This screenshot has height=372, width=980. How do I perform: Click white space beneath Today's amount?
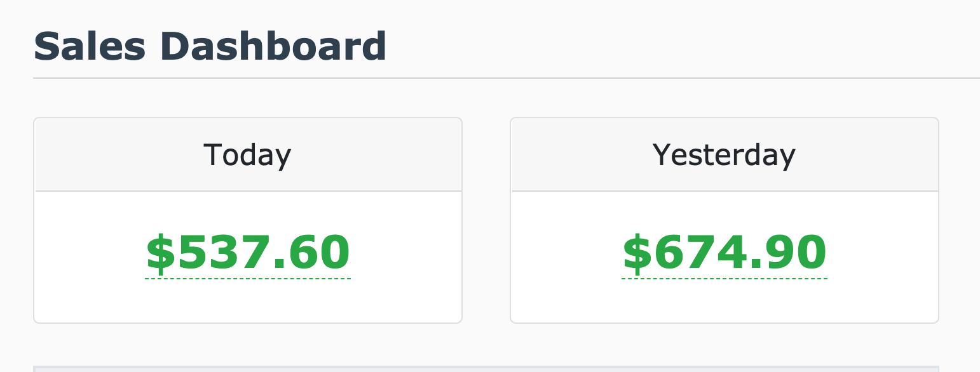pos(248,302)
